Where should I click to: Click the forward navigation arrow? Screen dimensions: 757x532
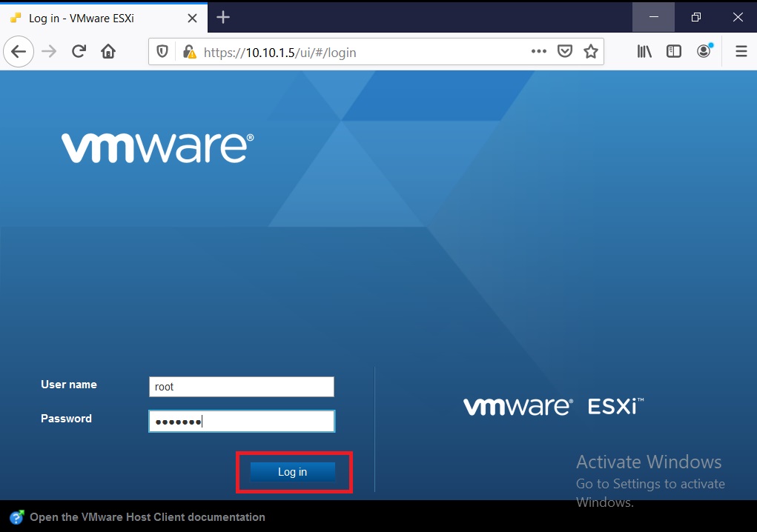[x=49, y=52]
